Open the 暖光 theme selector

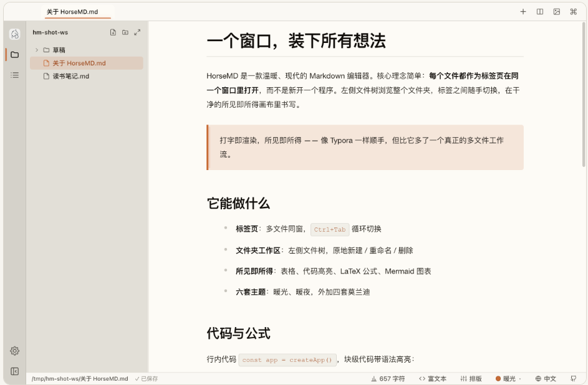pyautogui.click(x=508, y=379)
